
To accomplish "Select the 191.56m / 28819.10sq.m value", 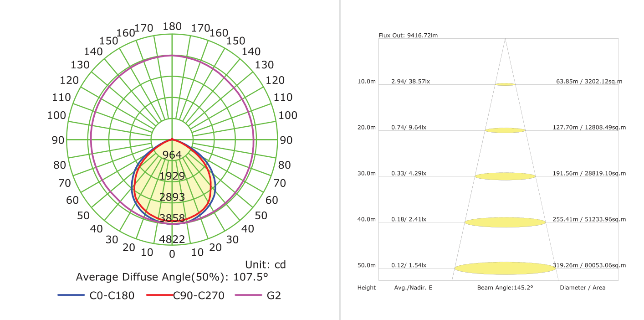I will [589, 173].
